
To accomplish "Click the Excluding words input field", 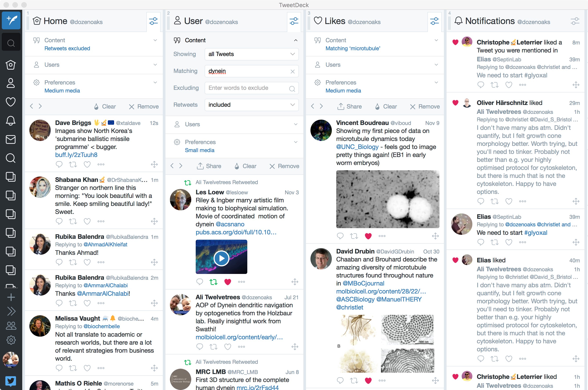I will 252,88.
